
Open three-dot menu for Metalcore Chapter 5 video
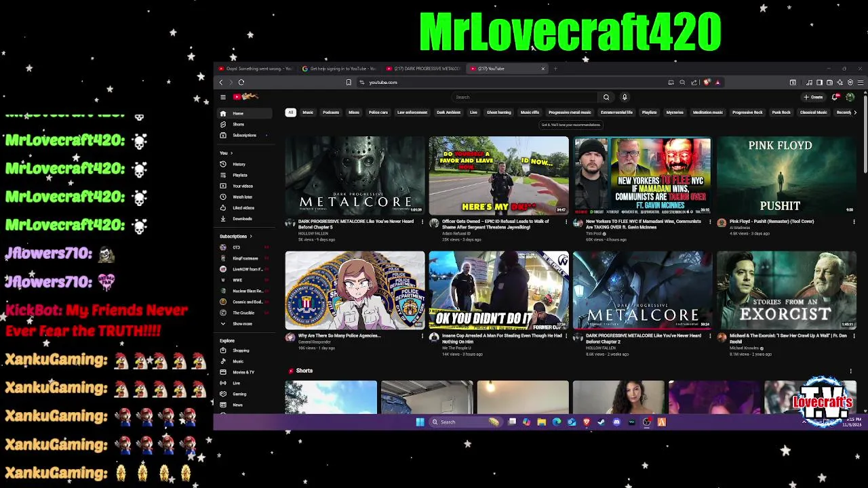tap(422, 222)
